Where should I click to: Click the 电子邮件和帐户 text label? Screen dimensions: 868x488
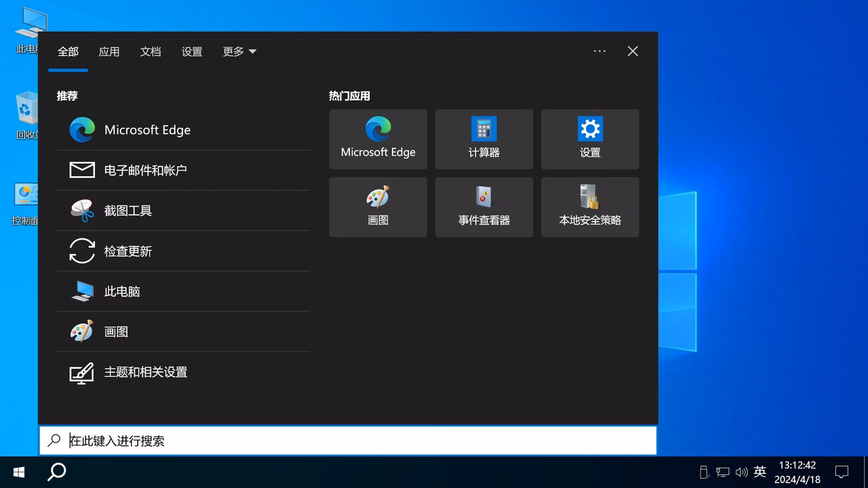(146, 170)
